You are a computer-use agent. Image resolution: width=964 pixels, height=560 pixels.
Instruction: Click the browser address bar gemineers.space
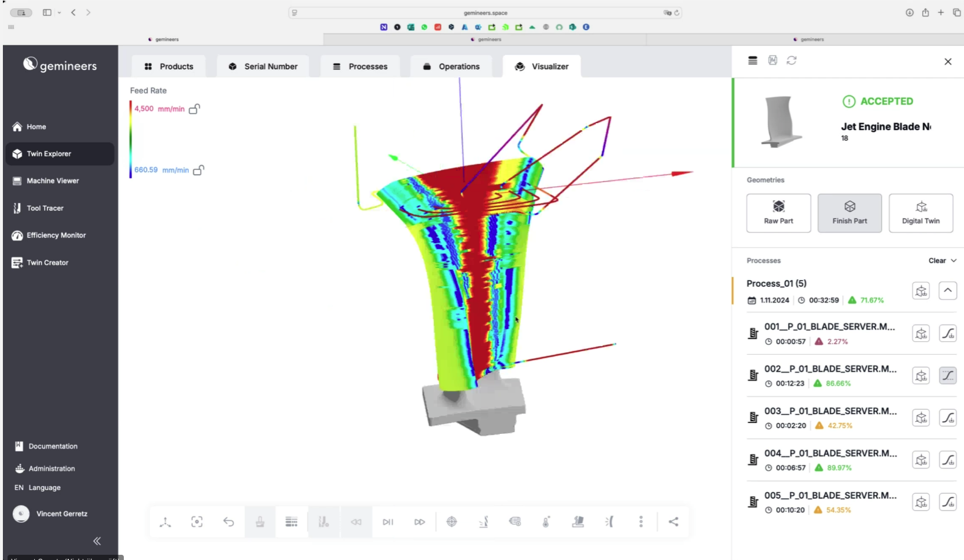[485, 13]
